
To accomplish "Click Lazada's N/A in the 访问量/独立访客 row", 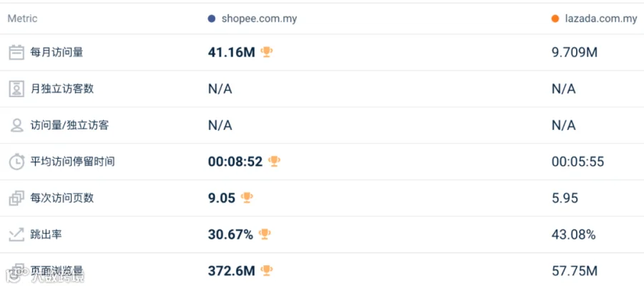I will click(x=564, y=125).
